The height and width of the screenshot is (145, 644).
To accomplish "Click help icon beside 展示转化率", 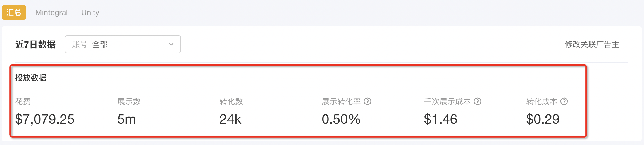I will pos(368,101).
